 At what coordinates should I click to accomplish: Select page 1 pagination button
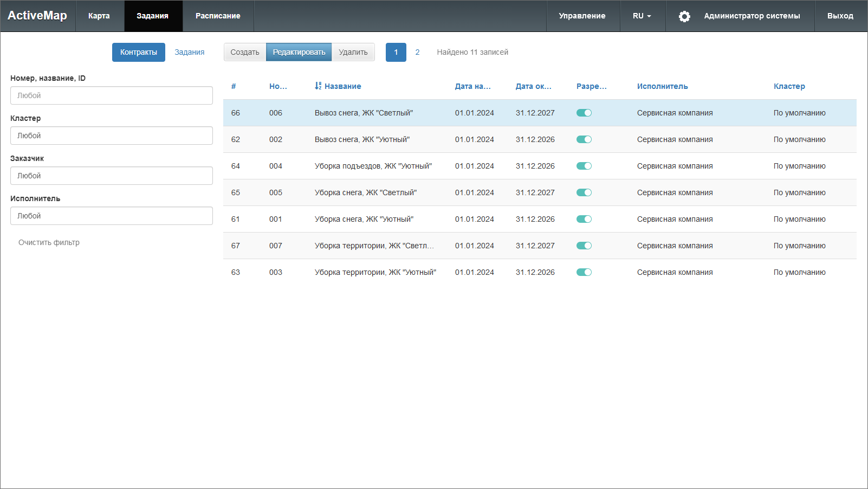point(396,52)
